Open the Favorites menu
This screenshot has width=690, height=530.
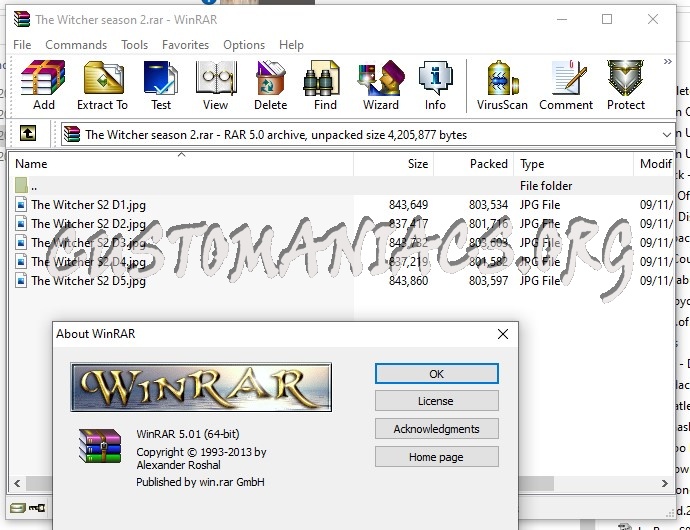click(x=185, y=45)
